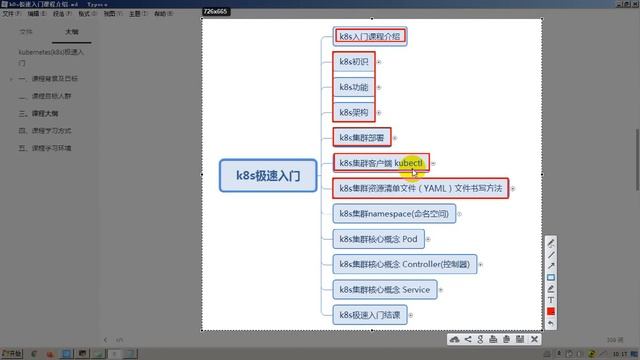This screenshot has height=360, width=640.
Task: Click the k8s极速入门 central mind map node
Action: [x=268, y=176]
